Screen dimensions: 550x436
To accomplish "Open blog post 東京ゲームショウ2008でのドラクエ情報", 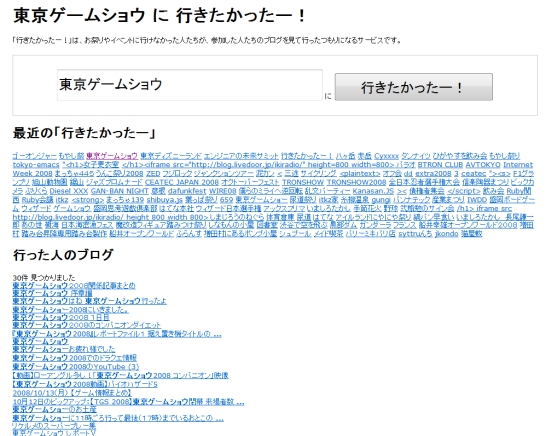I will [75, 358].
